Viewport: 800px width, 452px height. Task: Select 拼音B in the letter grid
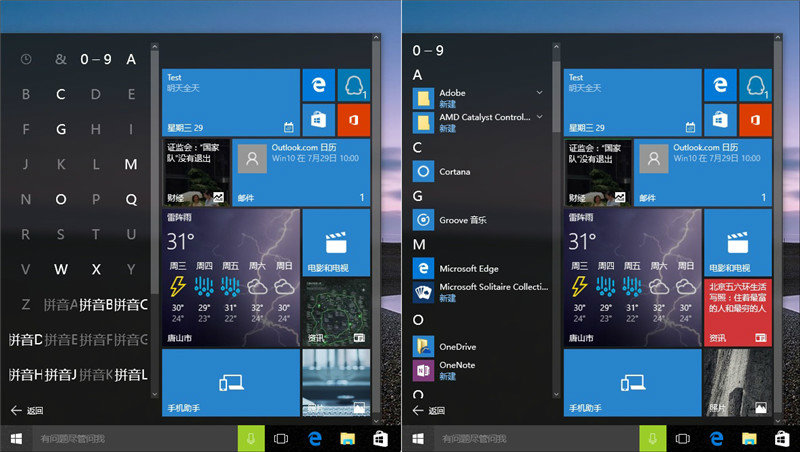pyautogui.click(x=95, y=305)
